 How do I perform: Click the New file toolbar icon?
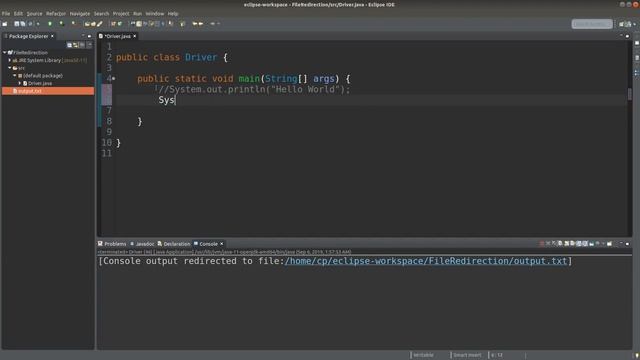pos(4,24)
